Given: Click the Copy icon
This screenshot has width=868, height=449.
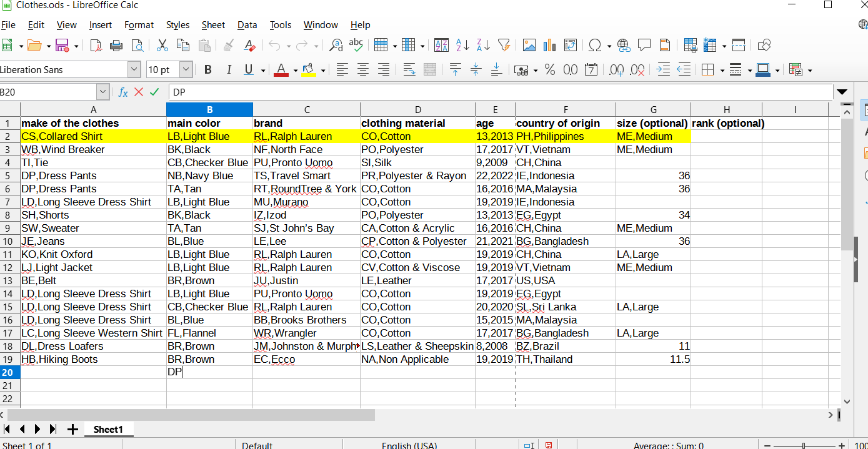Looking at the screenshot, I should [x=183, y=45].
